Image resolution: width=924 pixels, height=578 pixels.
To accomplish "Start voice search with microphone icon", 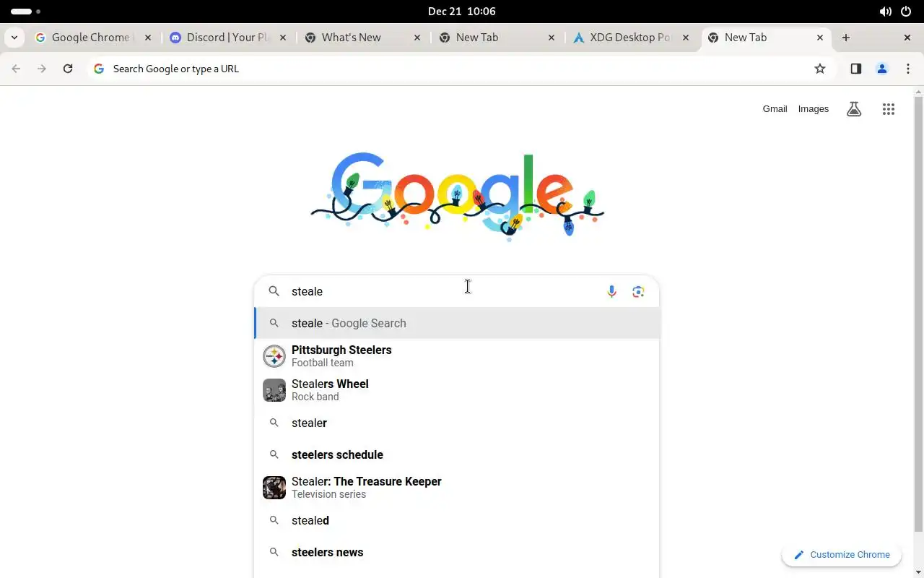I will tap(611, 291).
